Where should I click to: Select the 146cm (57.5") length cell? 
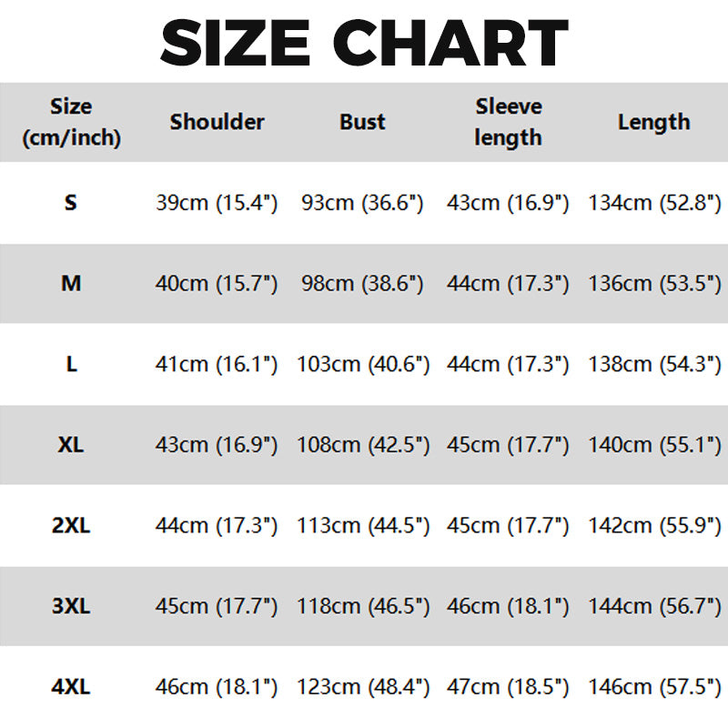pos(655,687)
